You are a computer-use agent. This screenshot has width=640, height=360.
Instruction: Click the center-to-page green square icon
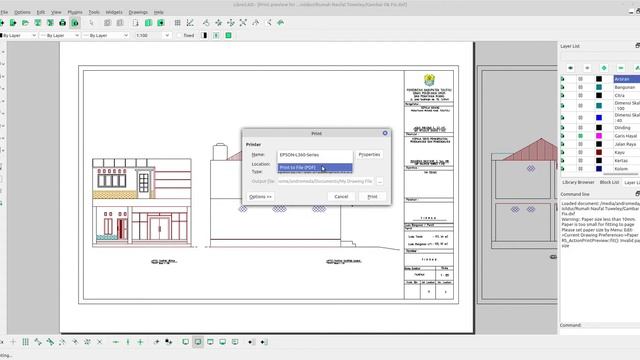[x=229, y=36]
